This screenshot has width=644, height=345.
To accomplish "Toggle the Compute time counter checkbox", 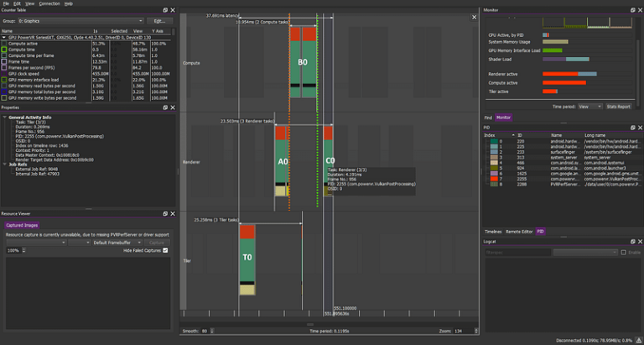I will click(4, 50).
